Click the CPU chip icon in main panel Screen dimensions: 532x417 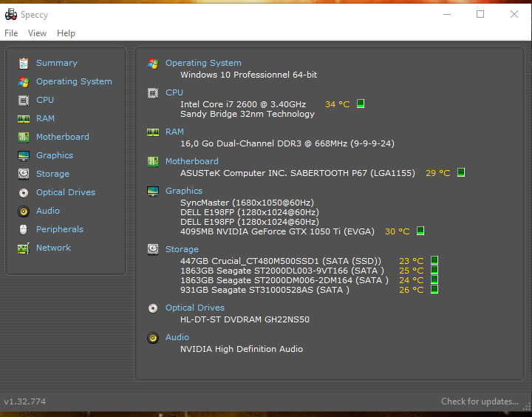pyautogui.click(x=153, y=92)
